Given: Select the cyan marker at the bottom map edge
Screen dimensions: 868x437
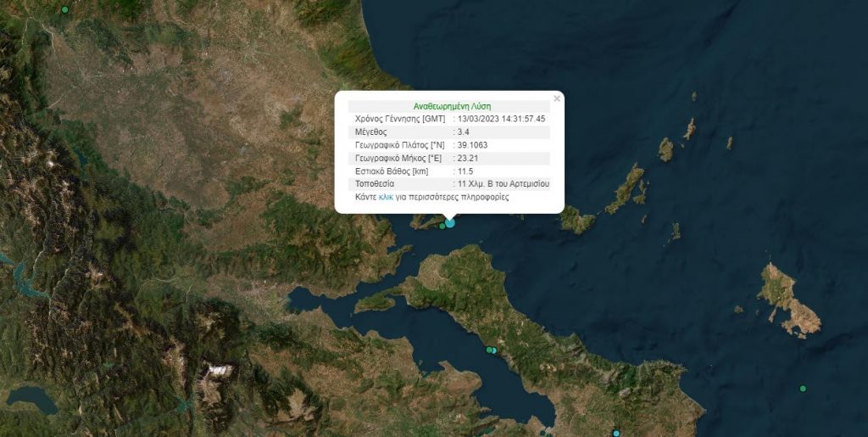Looking at the screenshot, I should pyautogui.click(x=616, y=434).
